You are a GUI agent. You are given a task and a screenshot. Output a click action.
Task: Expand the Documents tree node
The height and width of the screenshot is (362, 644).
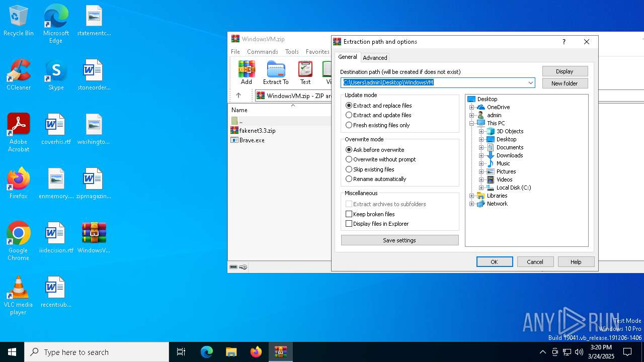[481, 147]
